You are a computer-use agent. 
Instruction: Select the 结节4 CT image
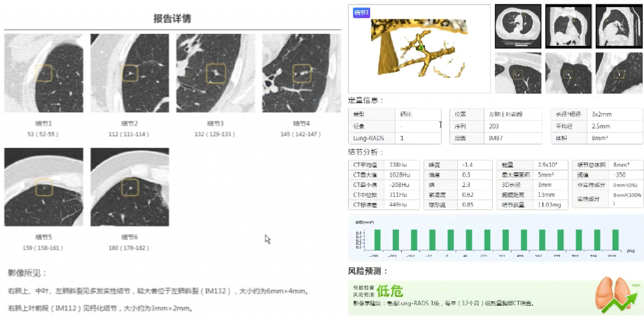[x=301, y=73]
